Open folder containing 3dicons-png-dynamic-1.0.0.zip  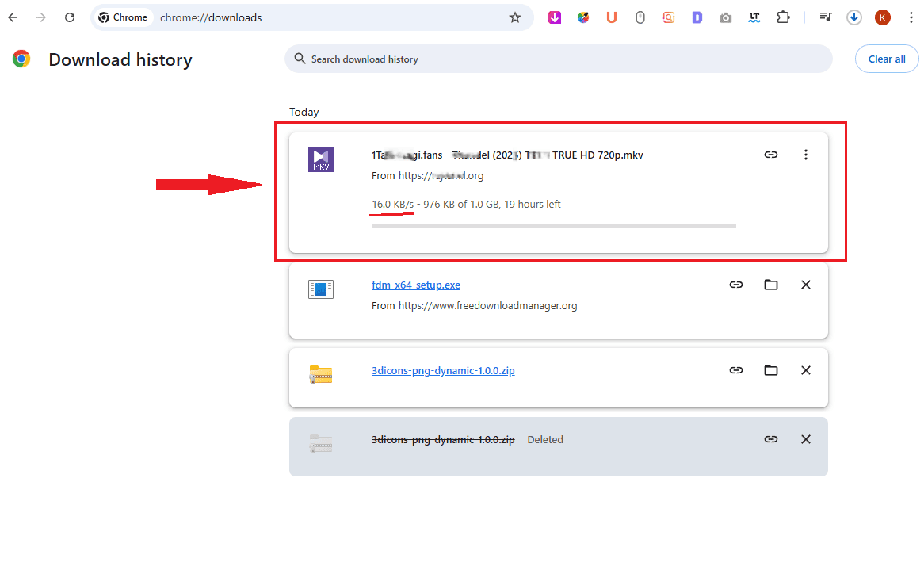pyautogui.click(x=770, y=369)
